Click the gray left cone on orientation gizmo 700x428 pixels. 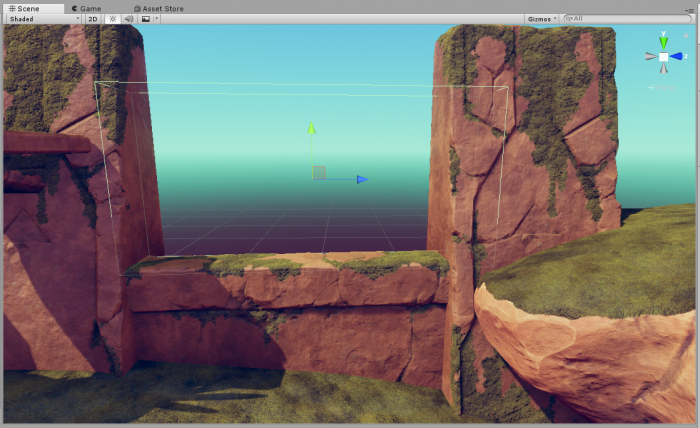pyautogui.click(x=650, y=57)
